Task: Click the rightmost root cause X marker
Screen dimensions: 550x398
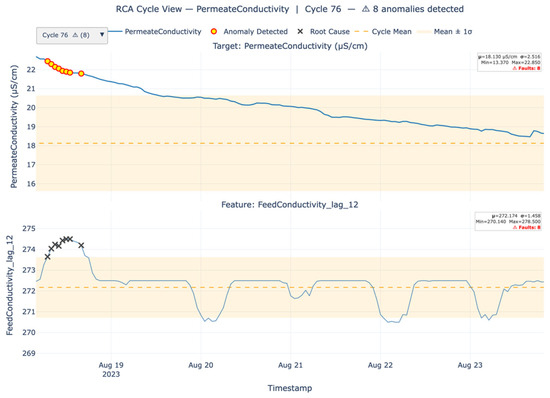Action: click(81, 245)
